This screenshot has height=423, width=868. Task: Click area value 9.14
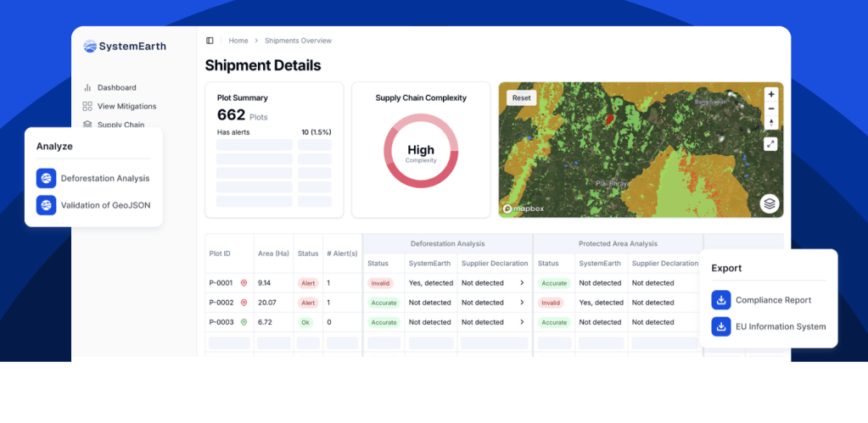tap(265, 283)
